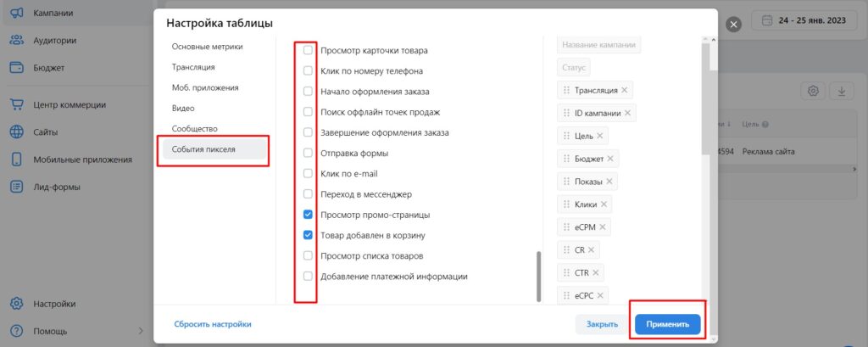Click the Лид-формы sidebar icon
This screenshot has width=868, height=347.
coord(16,187)
